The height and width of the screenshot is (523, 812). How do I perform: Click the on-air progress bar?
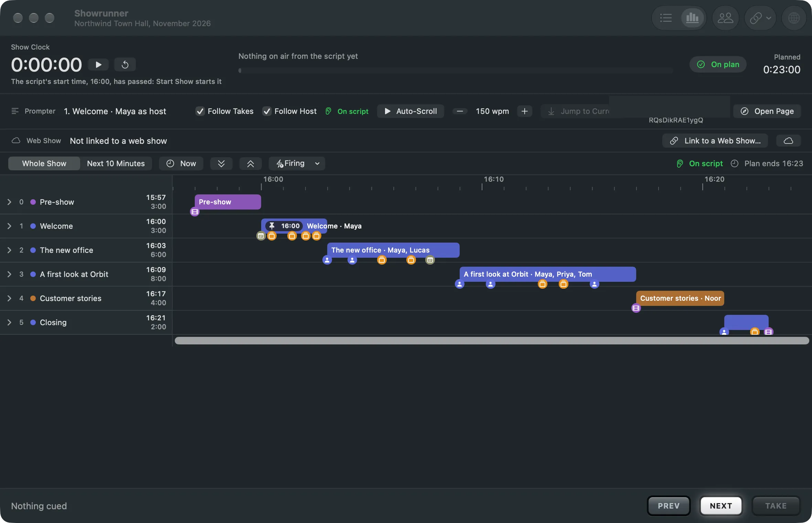(x=456, y=71)
